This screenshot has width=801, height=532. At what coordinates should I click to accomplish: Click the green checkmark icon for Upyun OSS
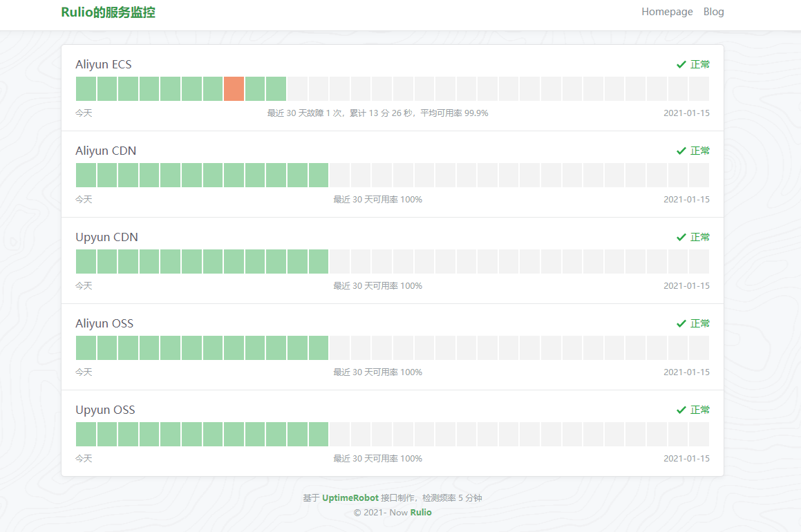(681, 410)
